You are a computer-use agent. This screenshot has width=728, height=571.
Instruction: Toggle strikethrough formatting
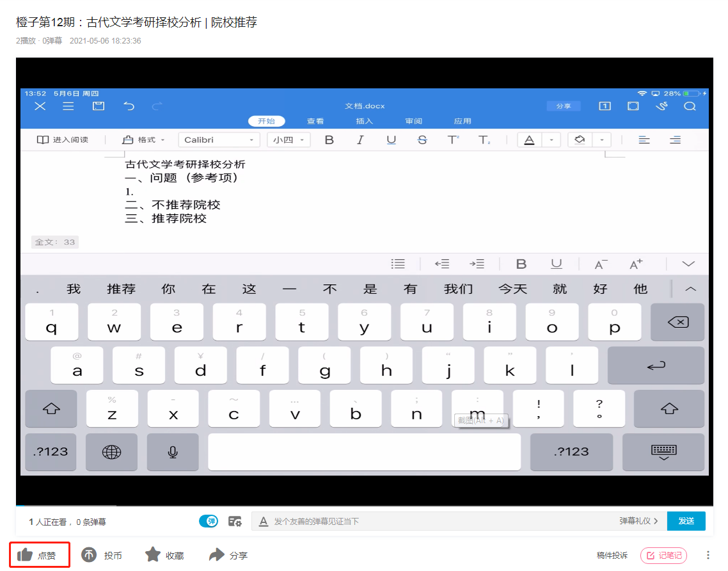click(x=422, y=140)
